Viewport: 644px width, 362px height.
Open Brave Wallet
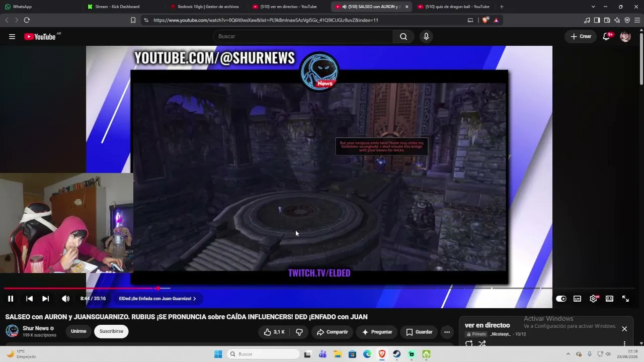pos(607,20)
